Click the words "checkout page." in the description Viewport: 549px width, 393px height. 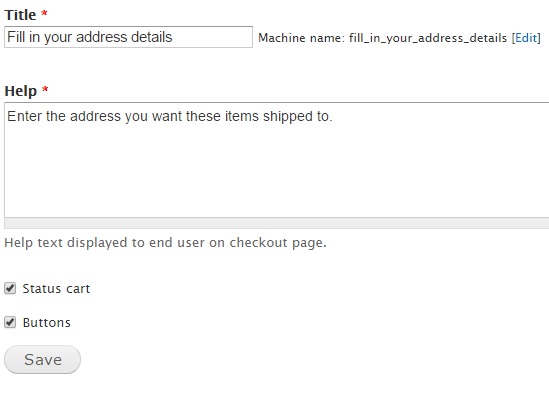278,243
